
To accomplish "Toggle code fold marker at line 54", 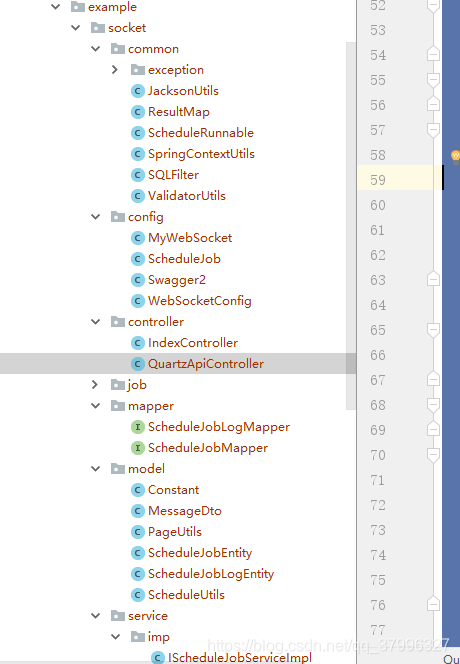I will (433, 54).
